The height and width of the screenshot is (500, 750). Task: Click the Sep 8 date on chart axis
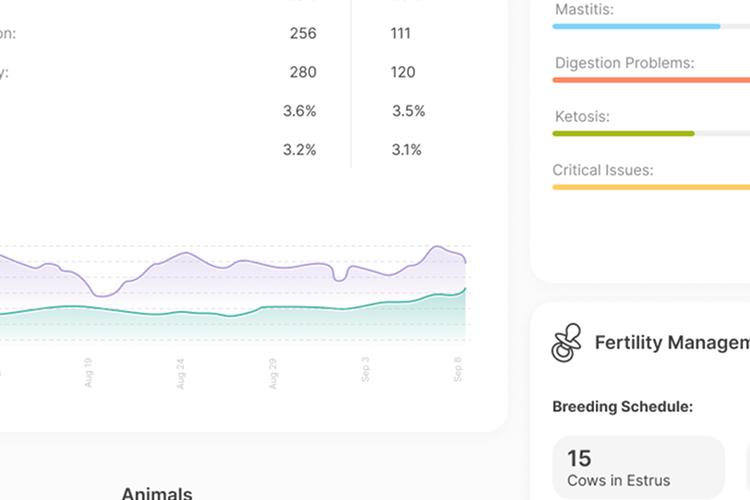(x=458, y=370)
